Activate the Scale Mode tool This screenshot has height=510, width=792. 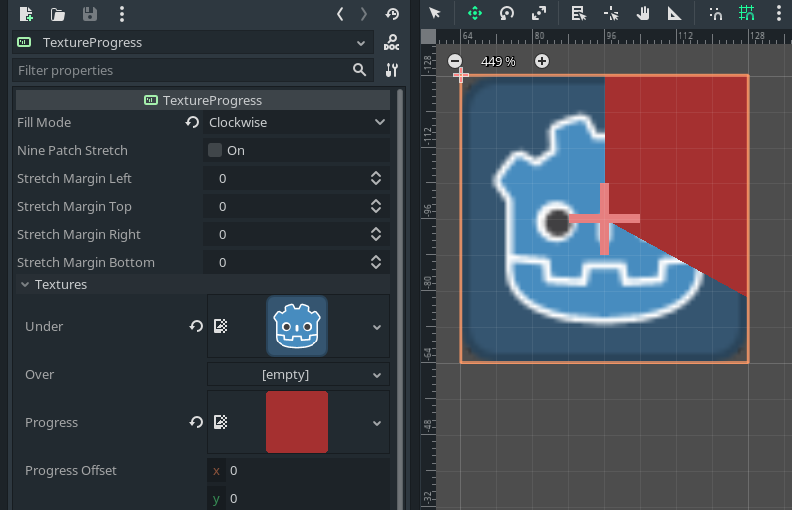point(539,13)
